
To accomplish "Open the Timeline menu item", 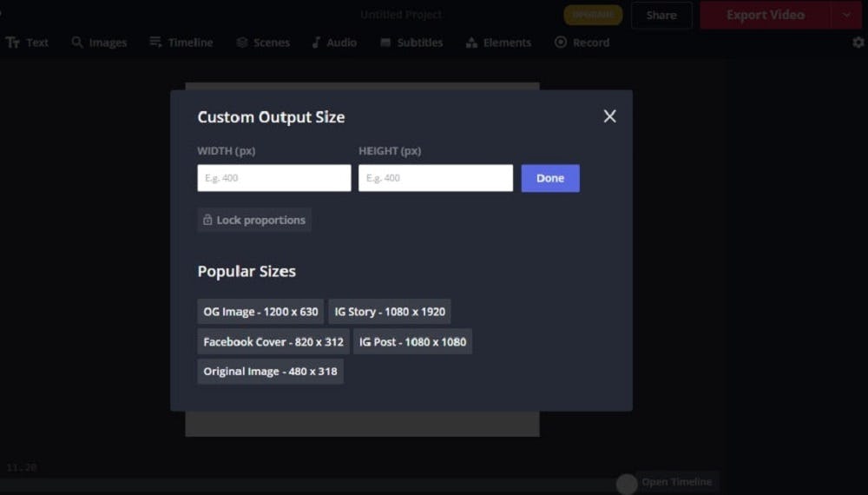I will coord(181,43).
